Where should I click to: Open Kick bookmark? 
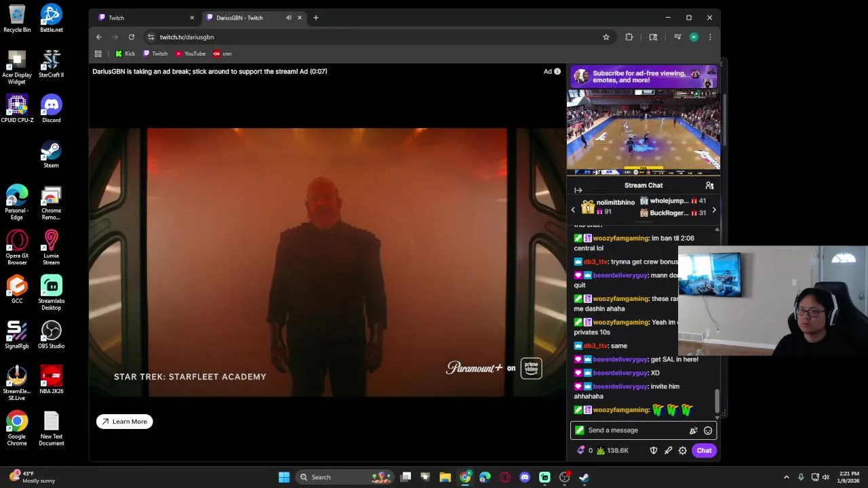(125, 54)
